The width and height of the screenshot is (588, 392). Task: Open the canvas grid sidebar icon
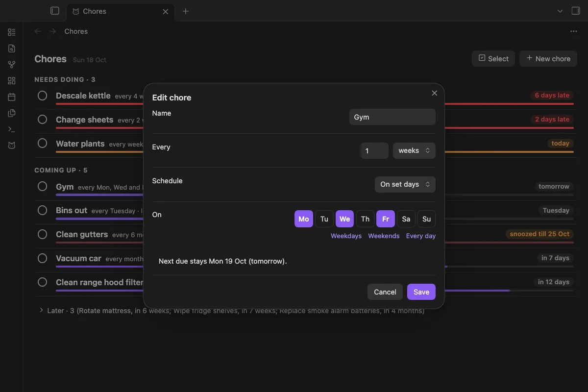click(12, 81)
